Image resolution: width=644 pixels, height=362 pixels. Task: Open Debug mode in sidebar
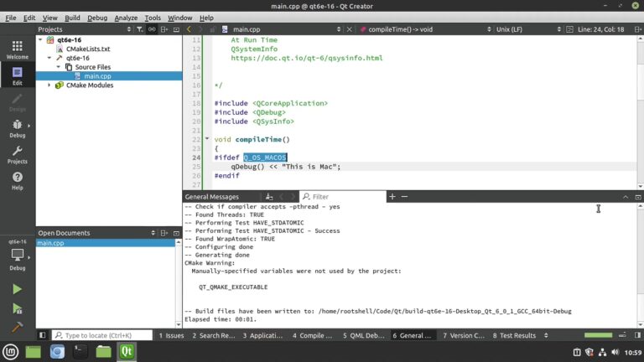(x=18, y=128)
